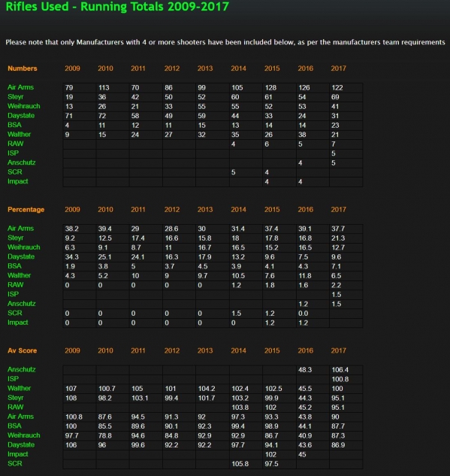
Task: Click Walther 2016 percentage 11.8
Action: tap(305, 276)
